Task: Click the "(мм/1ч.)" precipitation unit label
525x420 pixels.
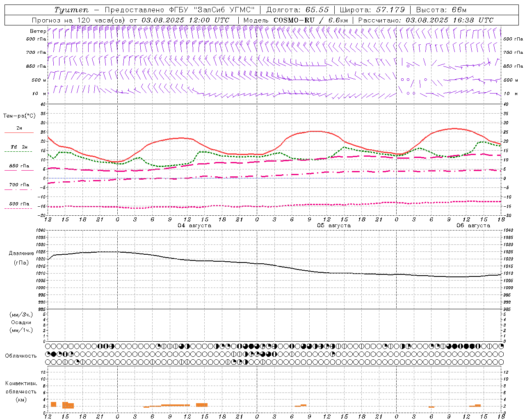Action: [x=21, y=330]
